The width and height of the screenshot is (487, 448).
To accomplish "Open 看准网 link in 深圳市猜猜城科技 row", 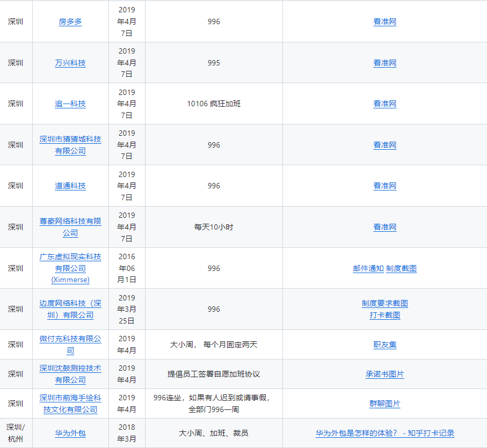I will pos(385,145).
